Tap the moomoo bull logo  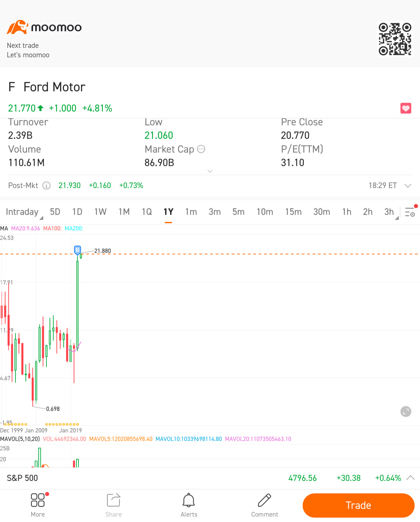[17, 27]
